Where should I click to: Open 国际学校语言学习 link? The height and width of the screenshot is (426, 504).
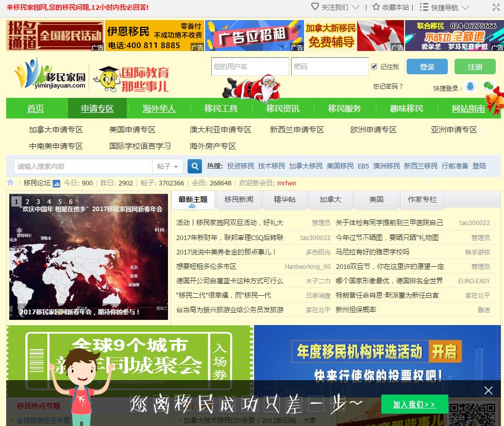click(140, 146)
